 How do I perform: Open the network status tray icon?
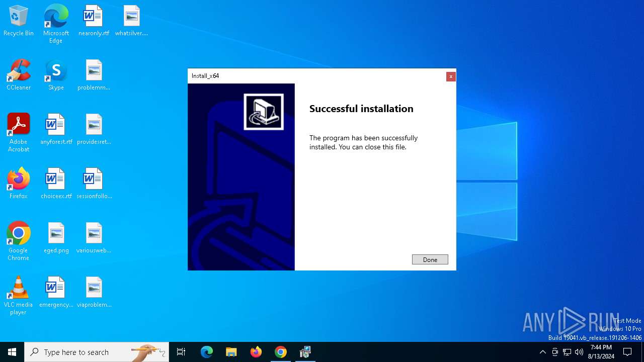point(567,352)
